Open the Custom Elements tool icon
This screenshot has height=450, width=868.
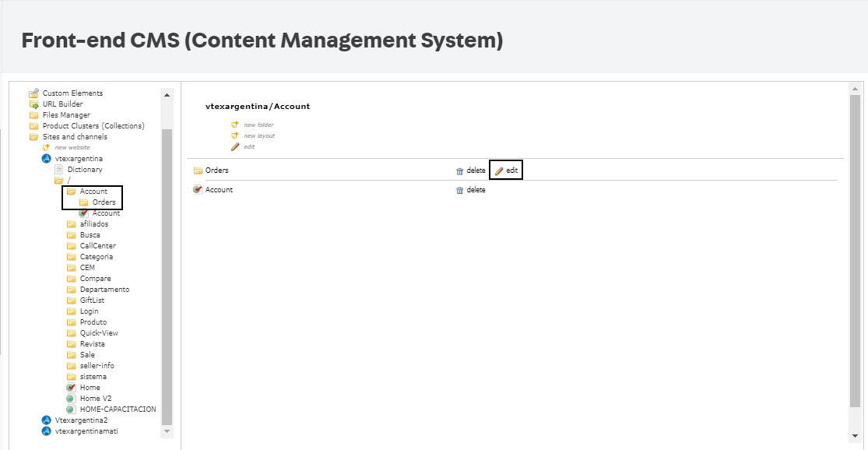click(x=31, y=93)
